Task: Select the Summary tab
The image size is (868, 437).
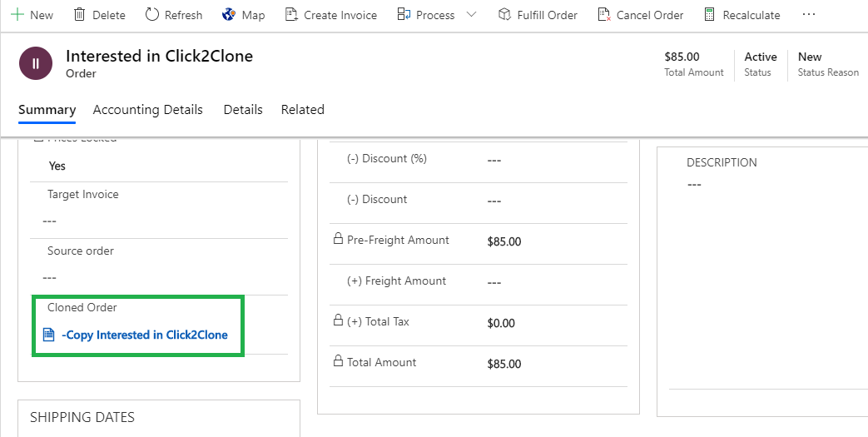Action: (x=47, y=110)
